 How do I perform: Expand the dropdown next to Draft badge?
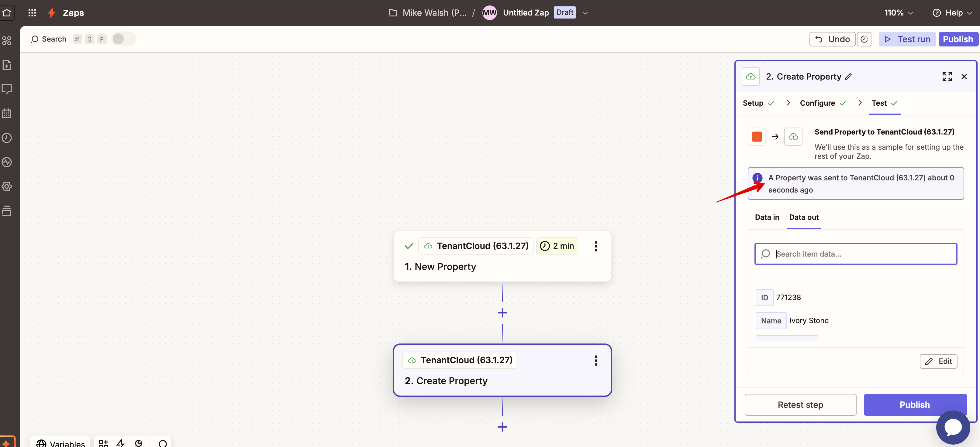pyautogui.click(x=585, y=13)
